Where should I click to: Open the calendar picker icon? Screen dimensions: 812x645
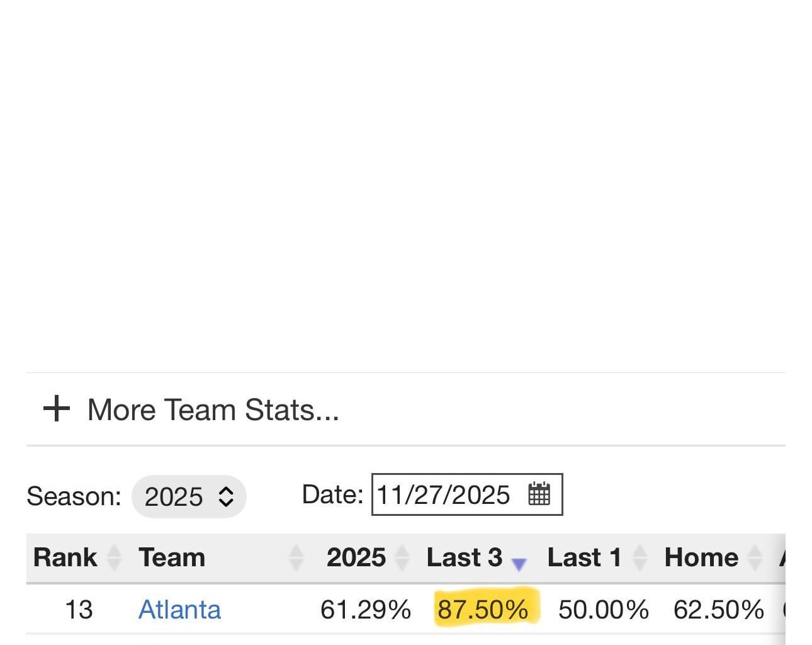(539, 494)
